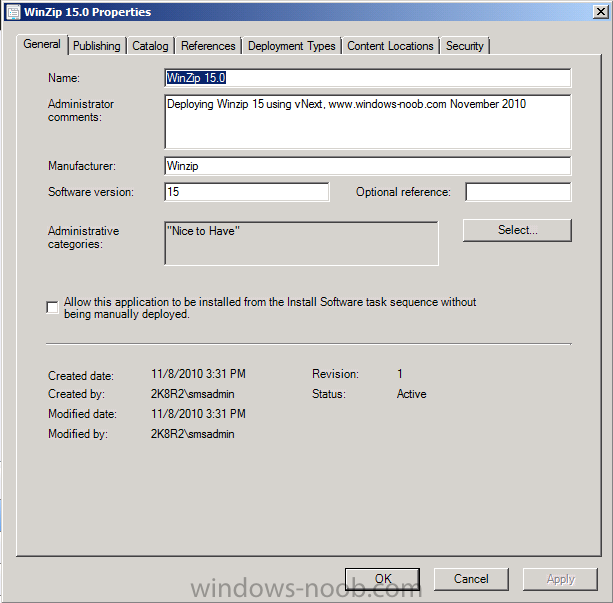Click the Cancel button
Screen dimensions: 613x603
pyautogui.click(x=471, y=579)
